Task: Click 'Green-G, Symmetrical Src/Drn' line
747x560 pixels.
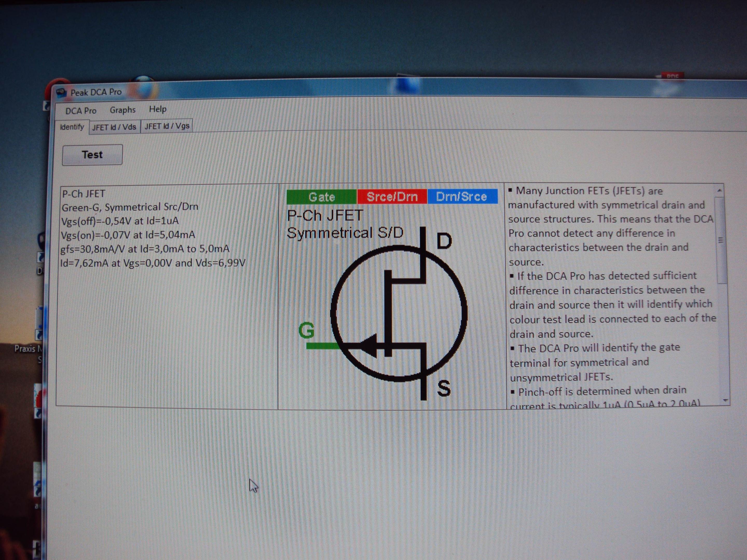Action: click(130, 207)
